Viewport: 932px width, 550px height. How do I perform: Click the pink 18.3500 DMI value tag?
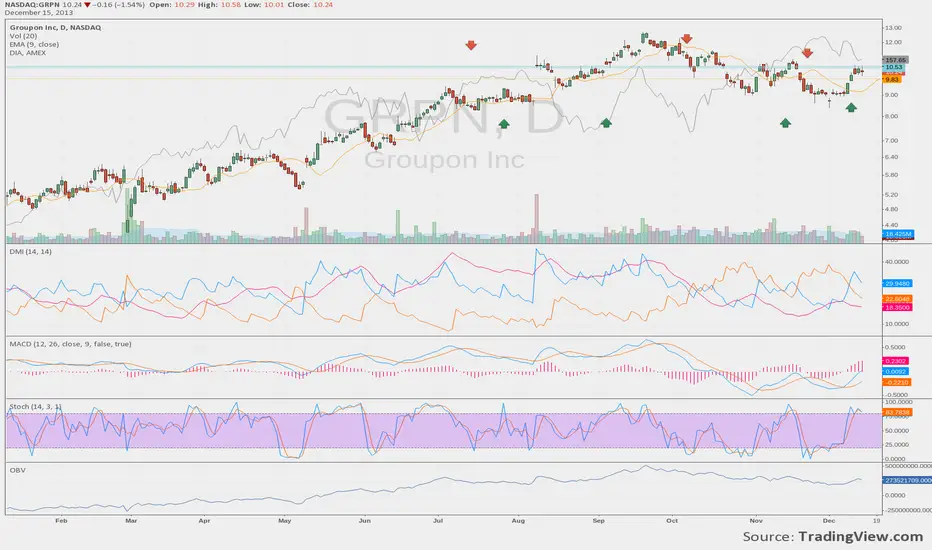coord(897,307)
